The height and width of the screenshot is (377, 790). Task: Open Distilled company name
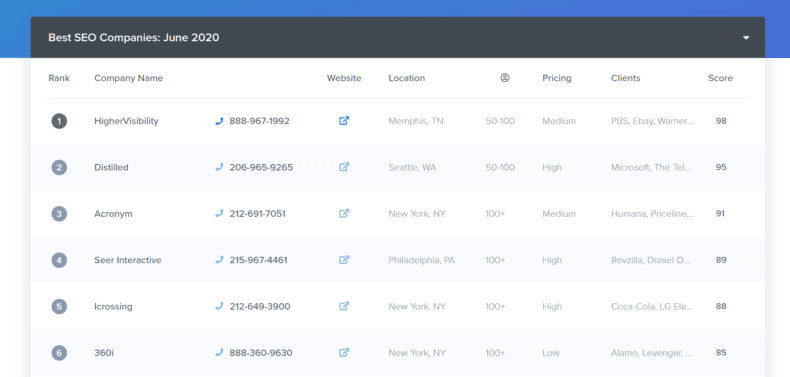[x=111, y=167]
